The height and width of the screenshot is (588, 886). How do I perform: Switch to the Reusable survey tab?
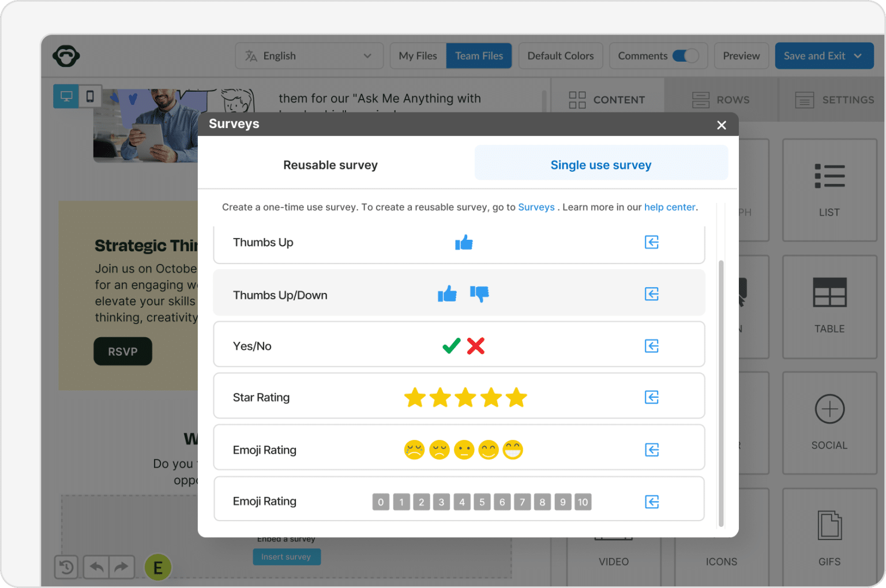330,165
